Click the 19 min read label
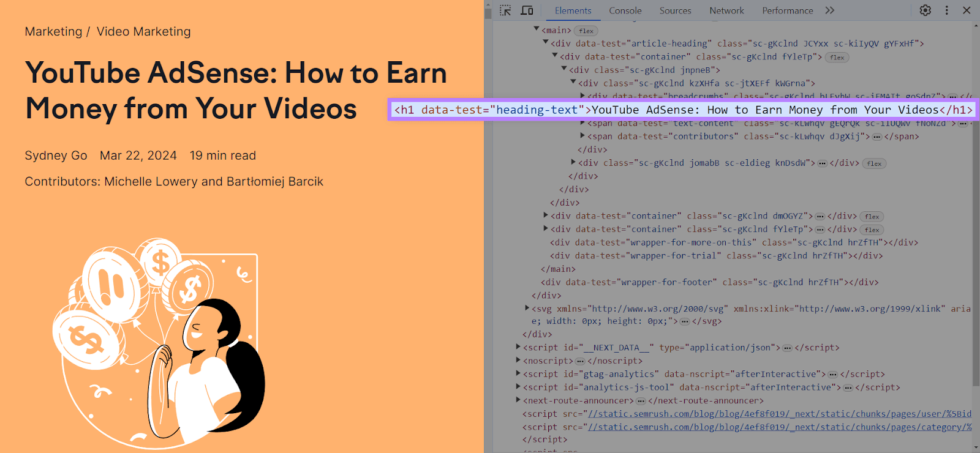 [223, 155]
